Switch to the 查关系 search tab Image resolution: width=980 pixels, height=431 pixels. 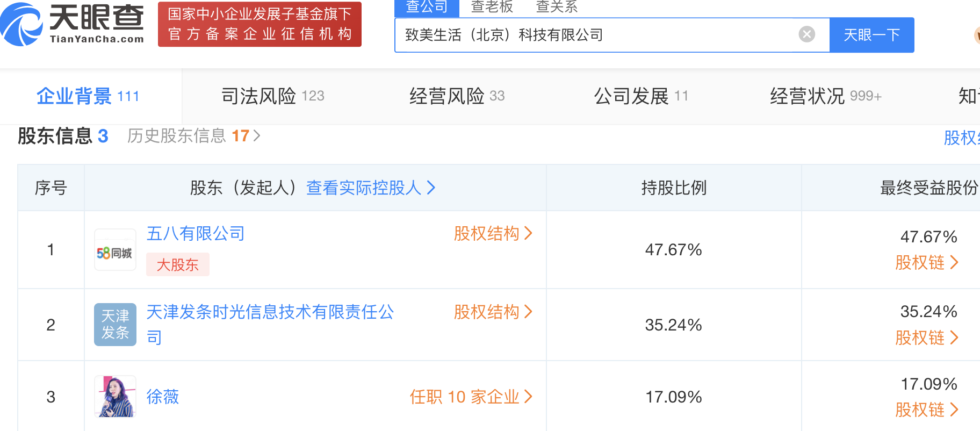coord(557,7)
